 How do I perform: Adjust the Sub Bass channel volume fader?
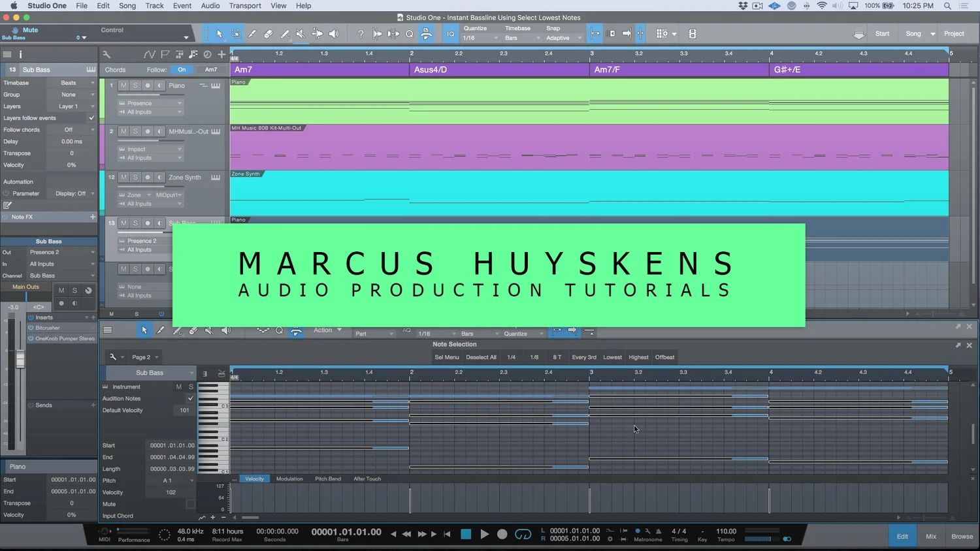(20, 359)
